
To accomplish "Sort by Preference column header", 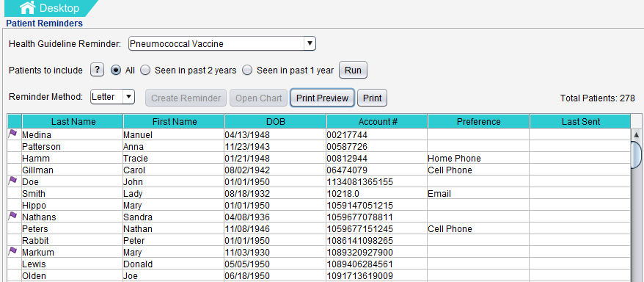I will coord(478,122).
